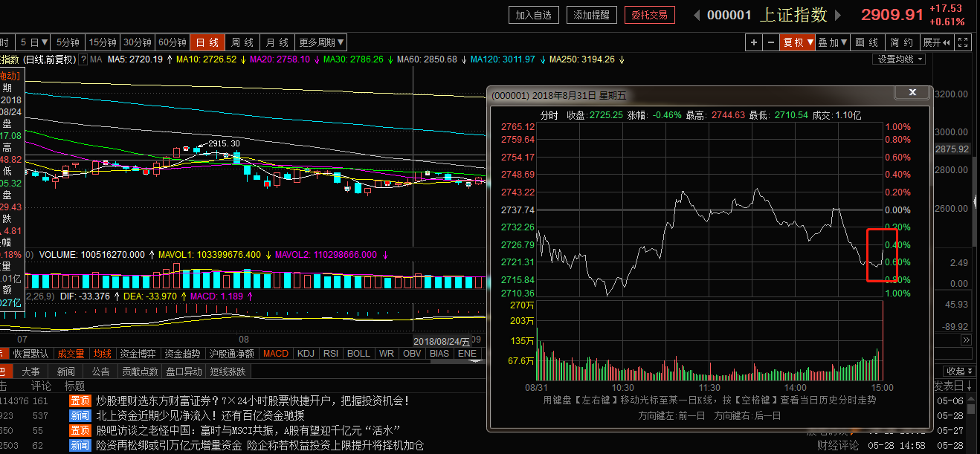The height and width of the screenshot is (454, 980).
Task: Click the question mark help icon
Action: tap(83, 59)
